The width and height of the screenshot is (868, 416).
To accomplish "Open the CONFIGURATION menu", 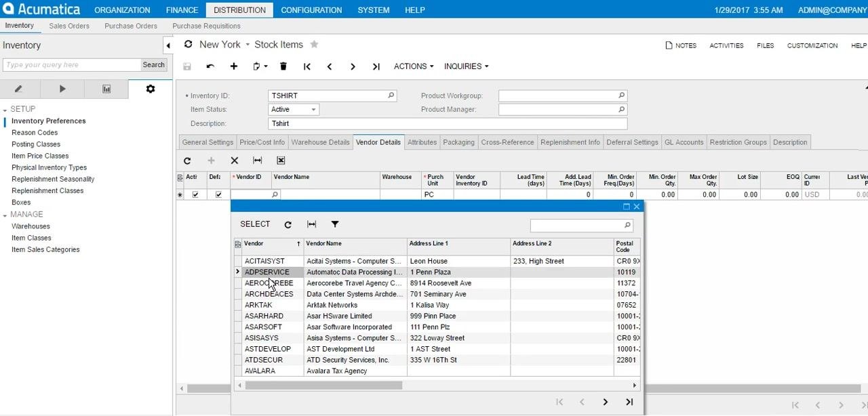I will tap(311, 10).
